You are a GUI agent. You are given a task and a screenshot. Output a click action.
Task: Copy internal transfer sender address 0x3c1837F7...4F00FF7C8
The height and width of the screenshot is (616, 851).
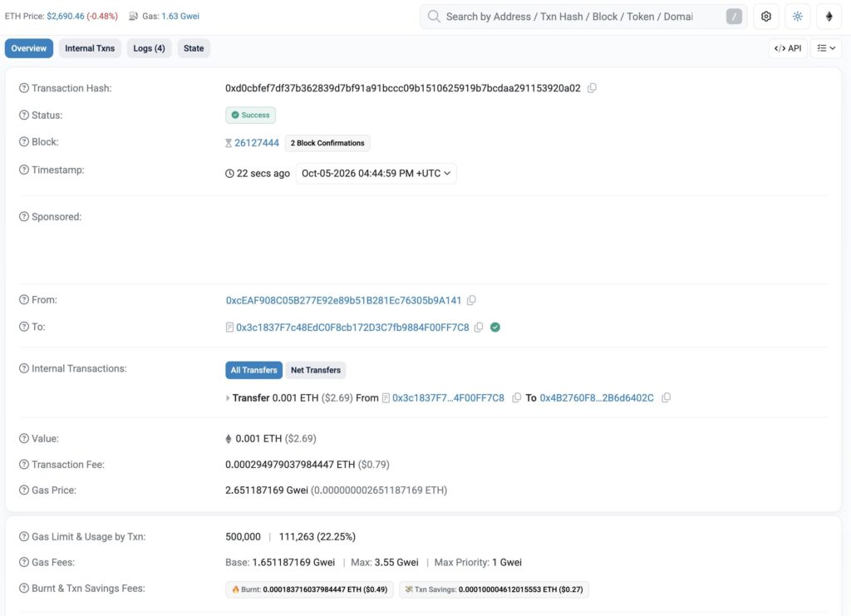(517, 398)
